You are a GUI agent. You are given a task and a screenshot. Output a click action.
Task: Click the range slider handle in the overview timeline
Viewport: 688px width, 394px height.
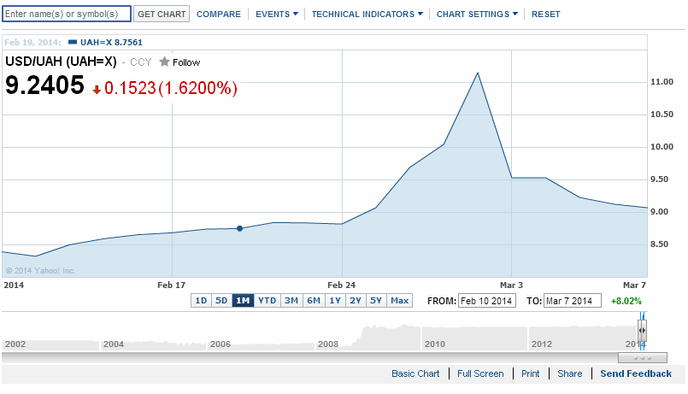tap(642, 331)
